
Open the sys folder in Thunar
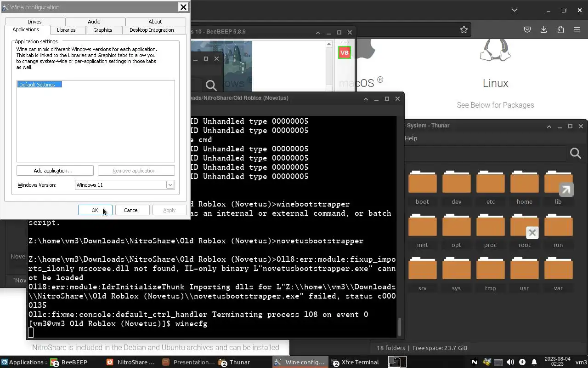[x=456, y=269]
